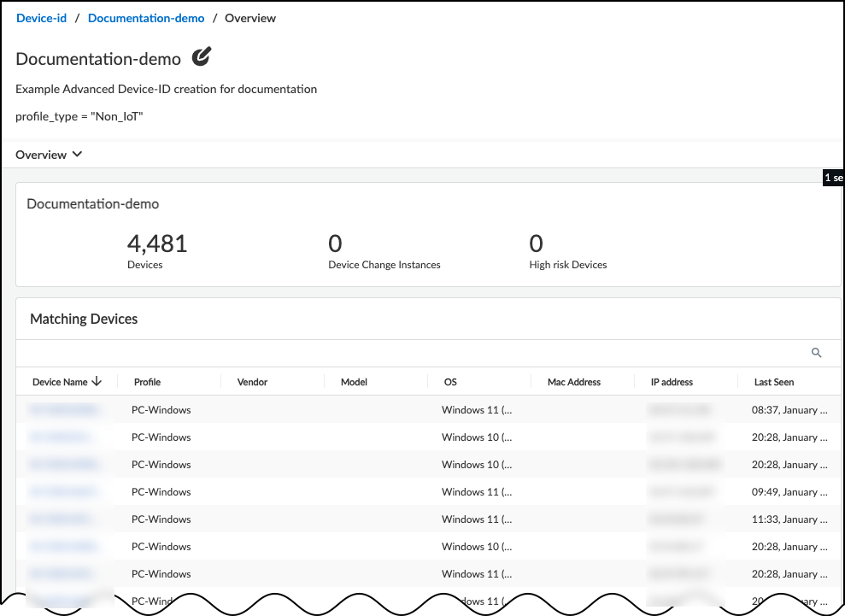The height and width of the screenshot is (616, 845).
Task: Expand the Overview dropdown chevron
Action: pos(77,155)
